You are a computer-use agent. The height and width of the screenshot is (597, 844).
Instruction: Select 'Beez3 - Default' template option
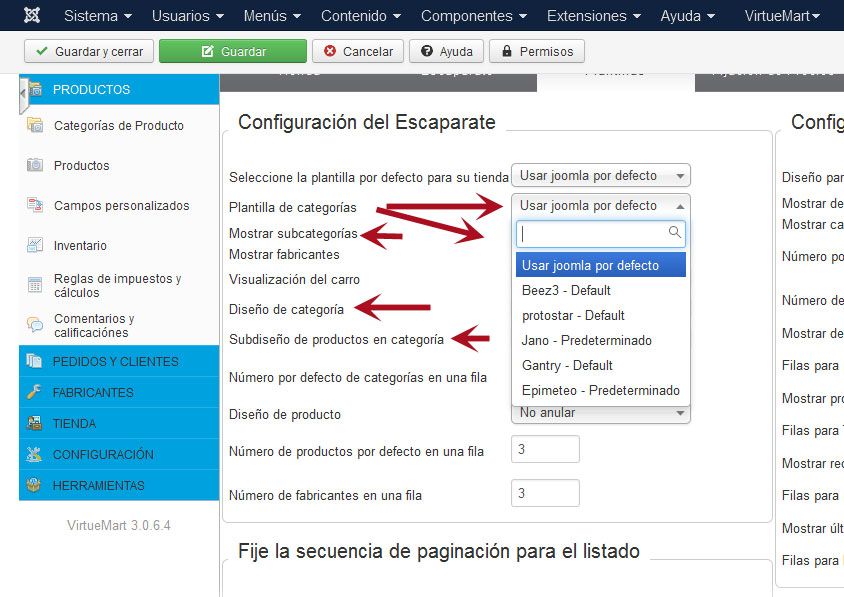tap(601, 290)
